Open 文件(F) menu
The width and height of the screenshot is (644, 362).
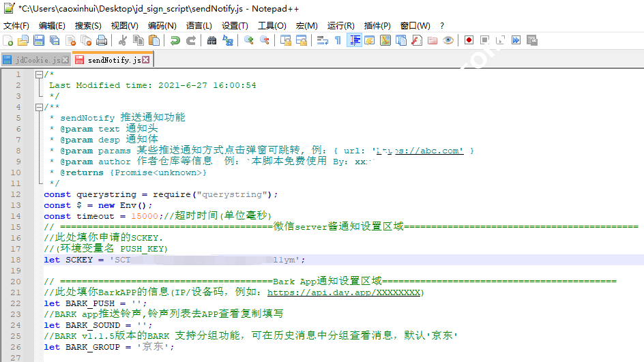16,26
